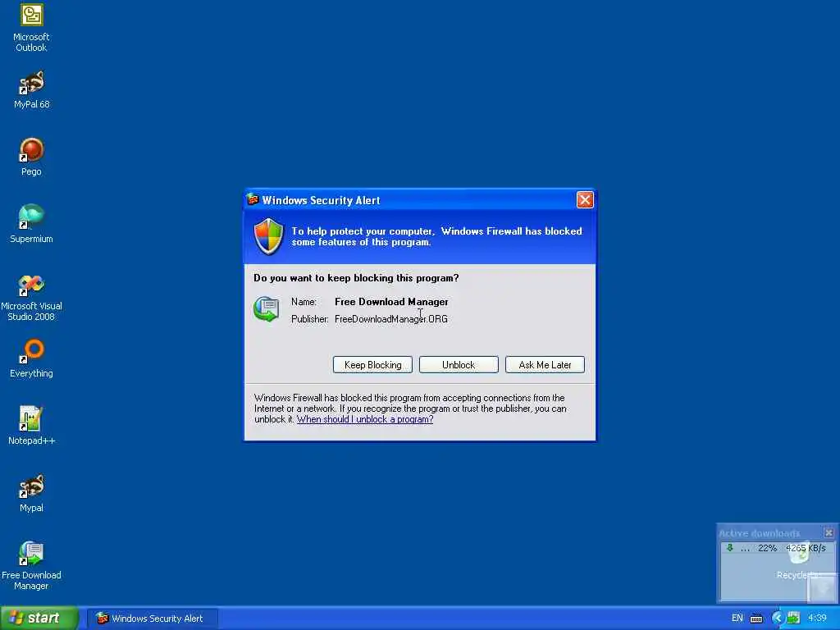This screenshot has width=840, height=630.
Task: Select the MyPal 68 desktop shortcut
Action: pos(31,90)
